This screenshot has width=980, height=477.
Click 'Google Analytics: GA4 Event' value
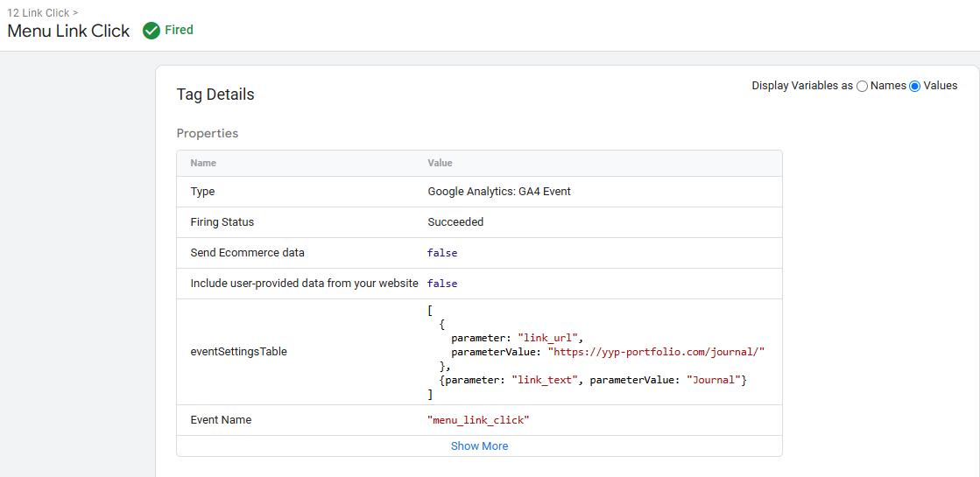[499, 192]
